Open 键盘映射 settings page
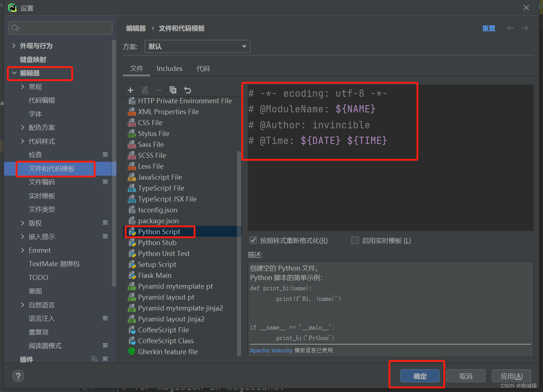The height and width of the screenshot is (392, 543). click(33, 59)
